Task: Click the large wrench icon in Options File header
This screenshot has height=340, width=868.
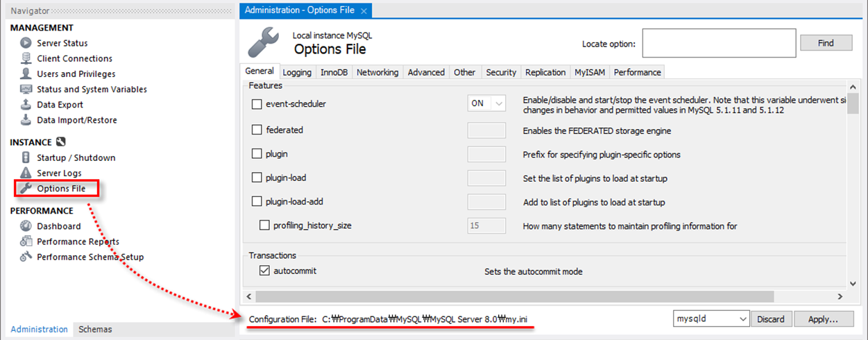Action: pos(264,43)
